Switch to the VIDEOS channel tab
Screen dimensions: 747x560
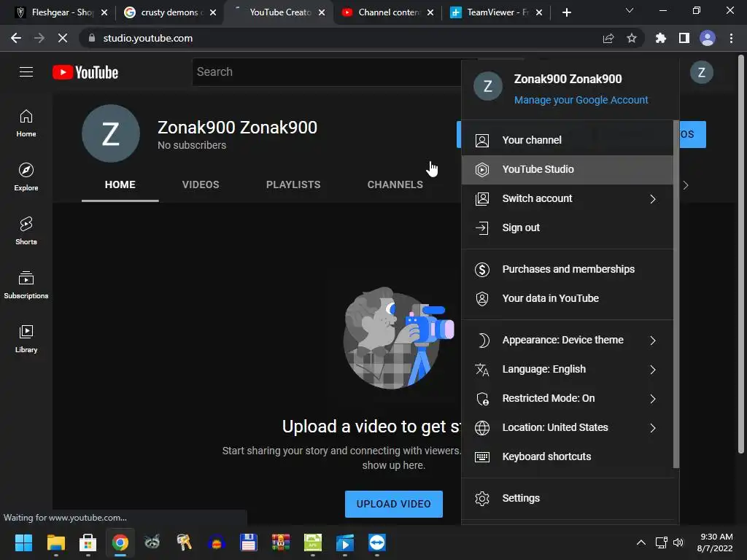201,184
